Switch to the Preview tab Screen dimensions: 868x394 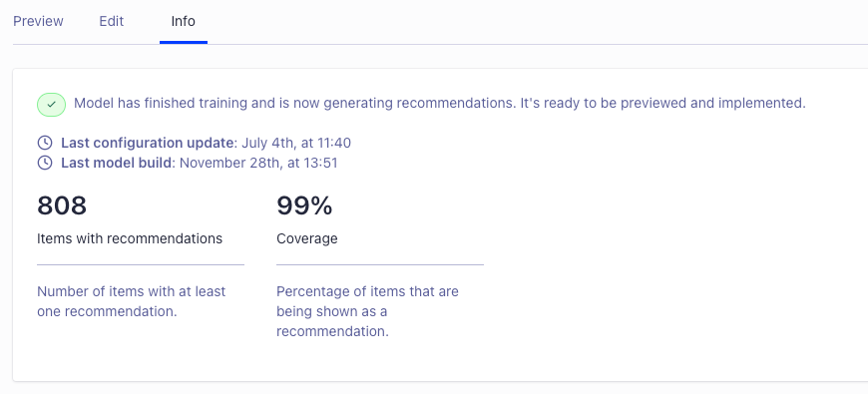(x=38, y=21)
